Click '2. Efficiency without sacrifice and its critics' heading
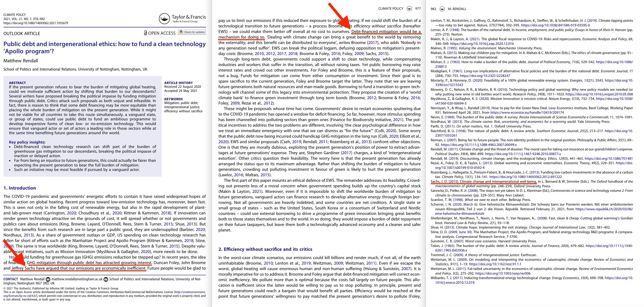Image resolution: width=644 pixels, height=307 pixels. click(265, 249)
